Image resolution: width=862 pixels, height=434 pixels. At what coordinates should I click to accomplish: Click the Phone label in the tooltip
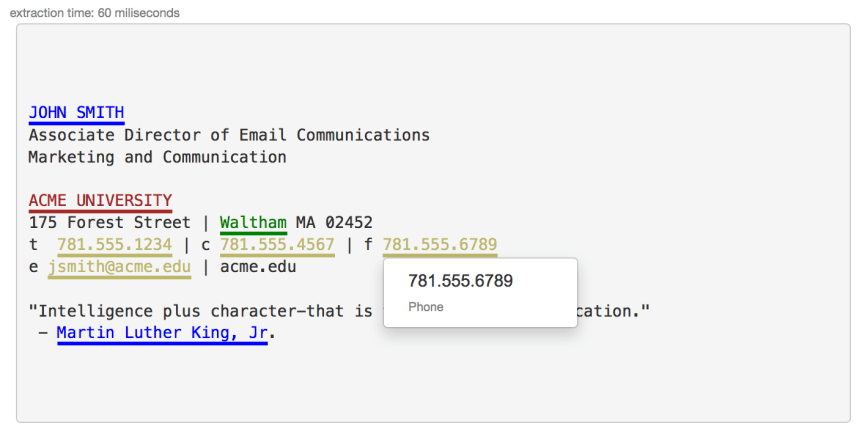click(x=426, y=307)
